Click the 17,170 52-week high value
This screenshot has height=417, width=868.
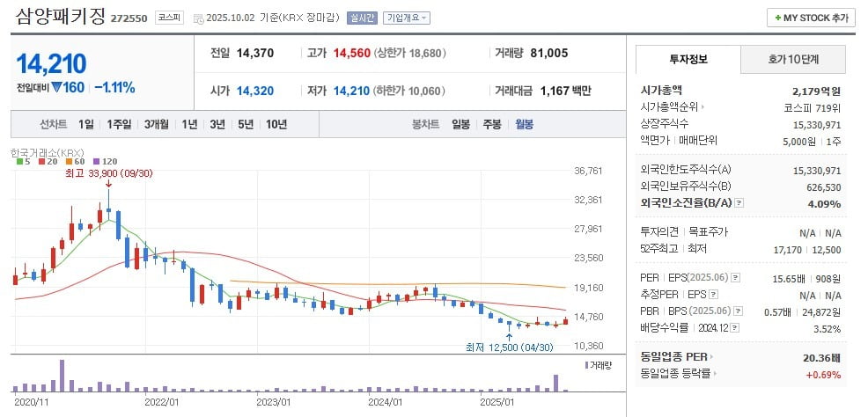coord(787,250)
